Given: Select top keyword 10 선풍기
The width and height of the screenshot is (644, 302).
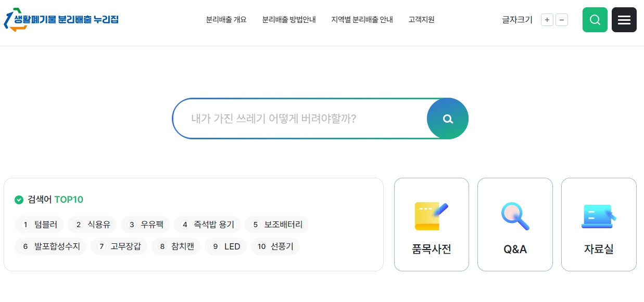Looking at the screenshot, I should tap(275, 246).
